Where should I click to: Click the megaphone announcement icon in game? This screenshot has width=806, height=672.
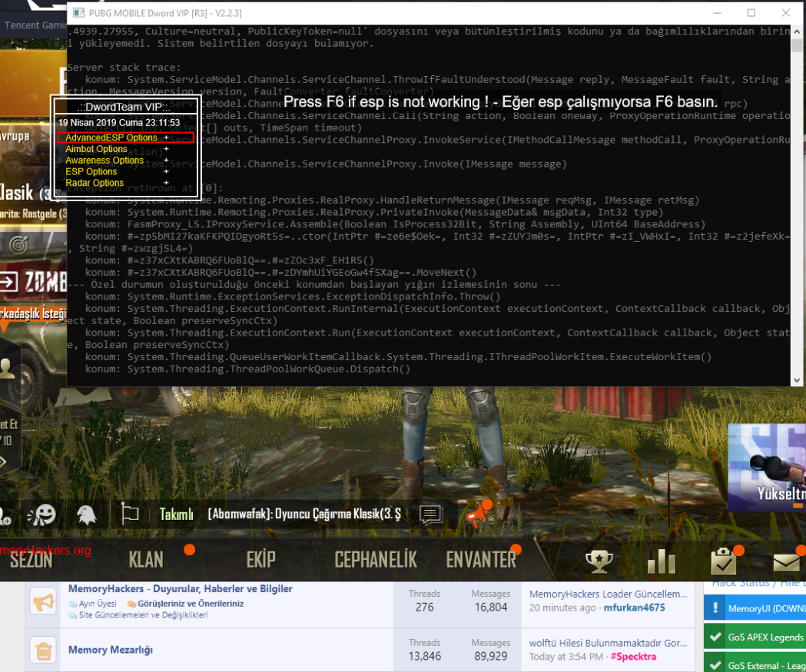tap(477, 515)
